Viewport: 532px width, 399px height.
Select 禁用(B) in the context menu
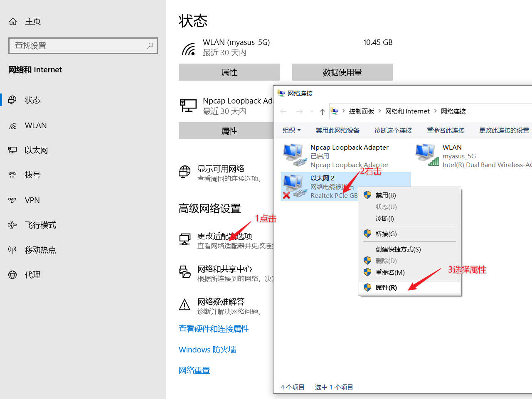[386, 195]
